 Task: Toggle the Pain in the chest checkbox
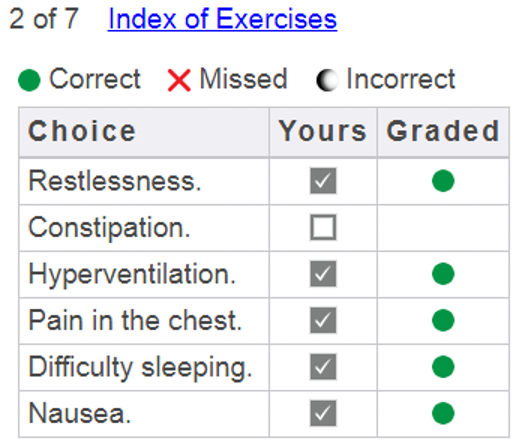pyautogui.click(x=323, y=320)
